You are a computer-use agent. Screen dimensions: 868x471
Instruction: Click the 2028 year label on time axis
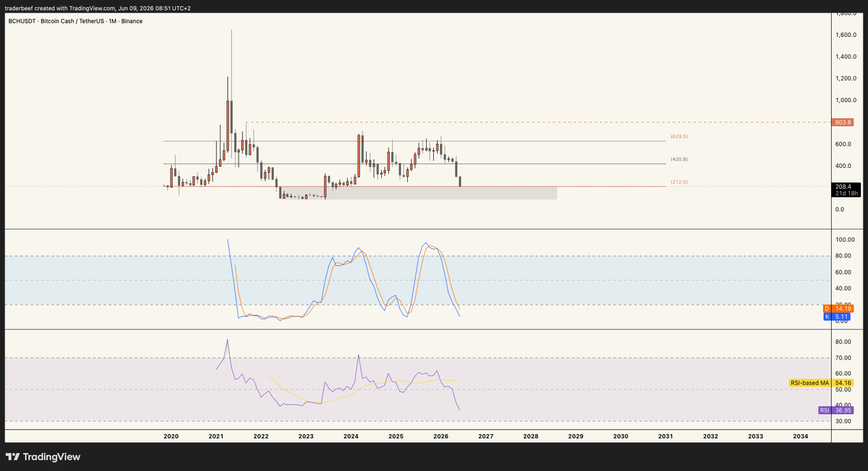[x=530, y=436]
